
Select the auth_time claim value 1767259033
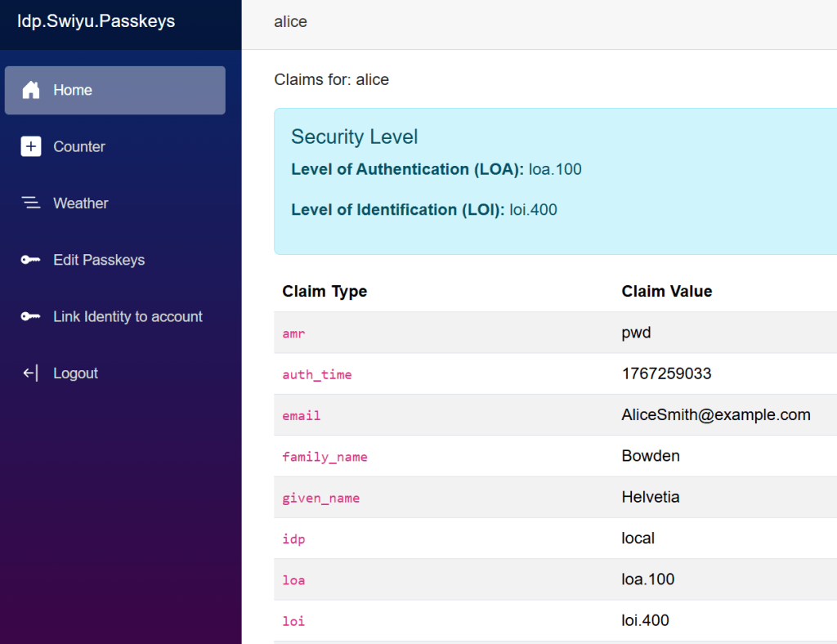click(x=666, y=374)
